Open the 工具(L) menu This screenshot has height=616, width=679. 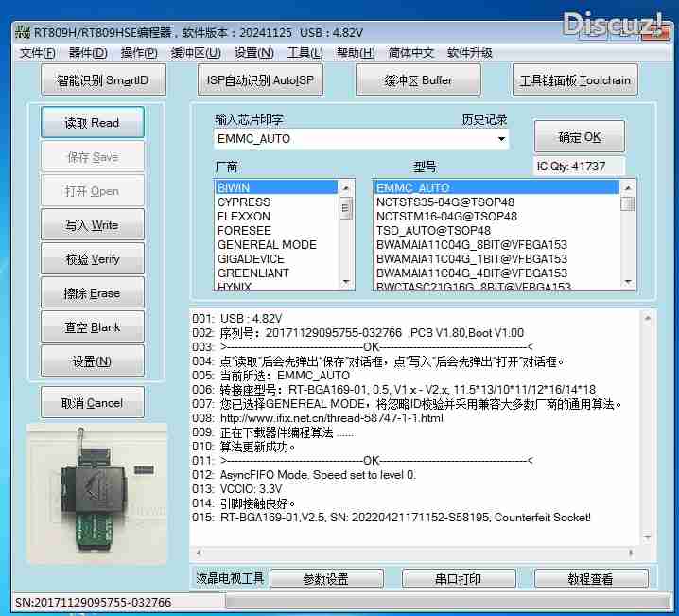[305, 53]
